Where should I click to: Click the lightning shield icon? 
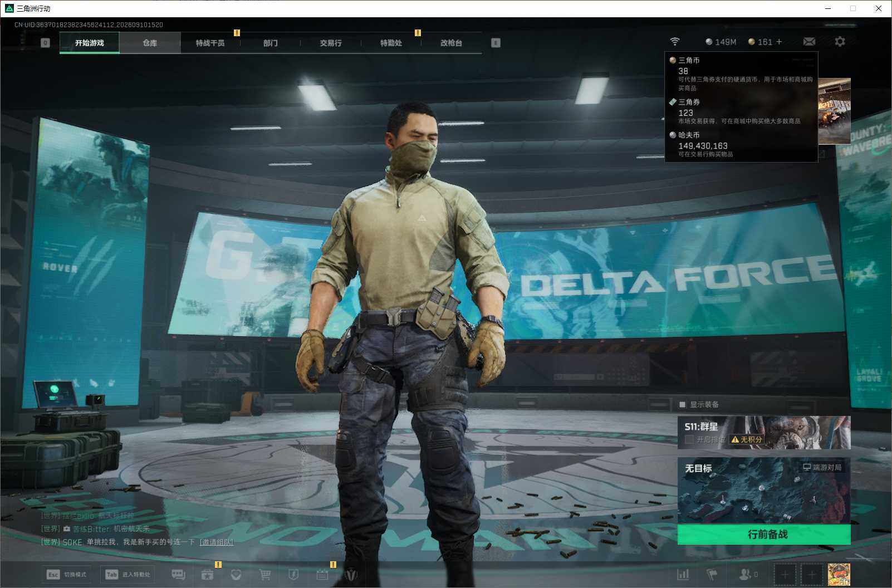(x=293, y=575)
